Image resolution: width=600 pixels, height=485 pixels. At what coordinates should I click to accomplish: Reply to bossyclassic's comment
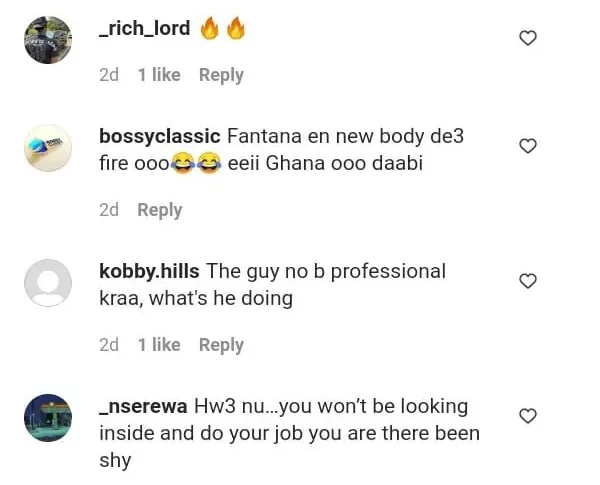click(x=160, y=210)
